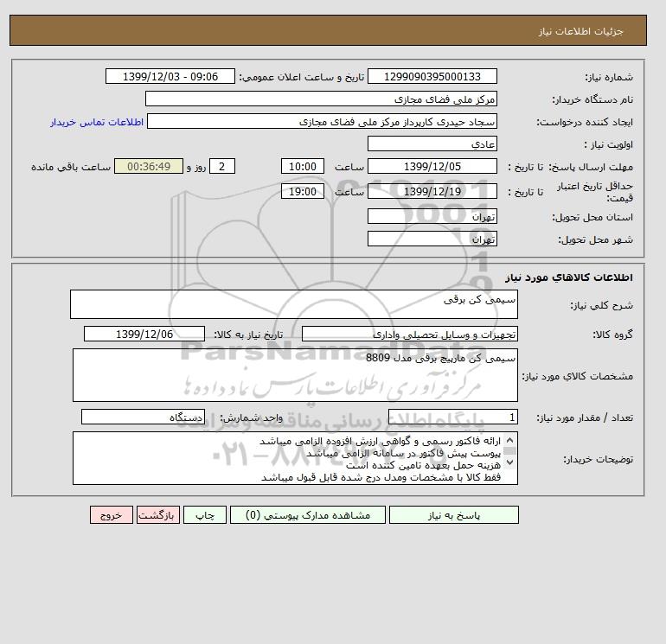
Task: Click item specification box مدل 8809
Action: pos(295,375)
